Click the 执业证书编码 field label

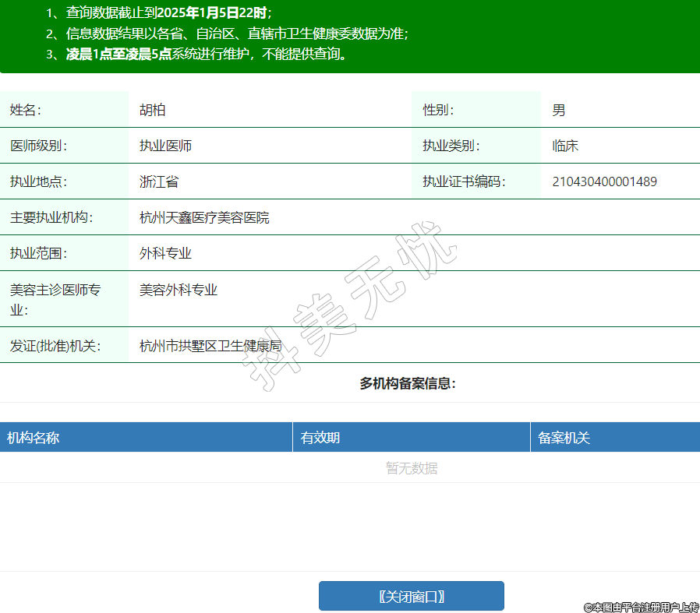point(464,182)
